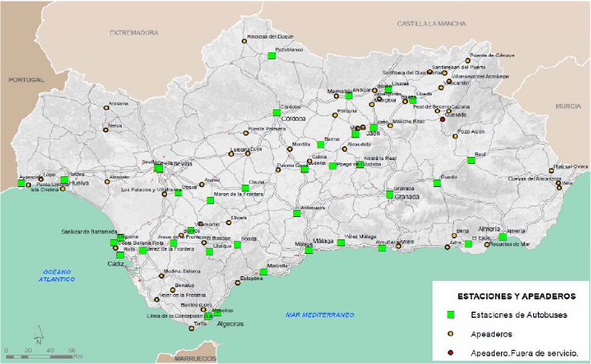Select the Aracena stop orange circle
The width and height of the screenshot is (591, 364).
click(106, 109)
